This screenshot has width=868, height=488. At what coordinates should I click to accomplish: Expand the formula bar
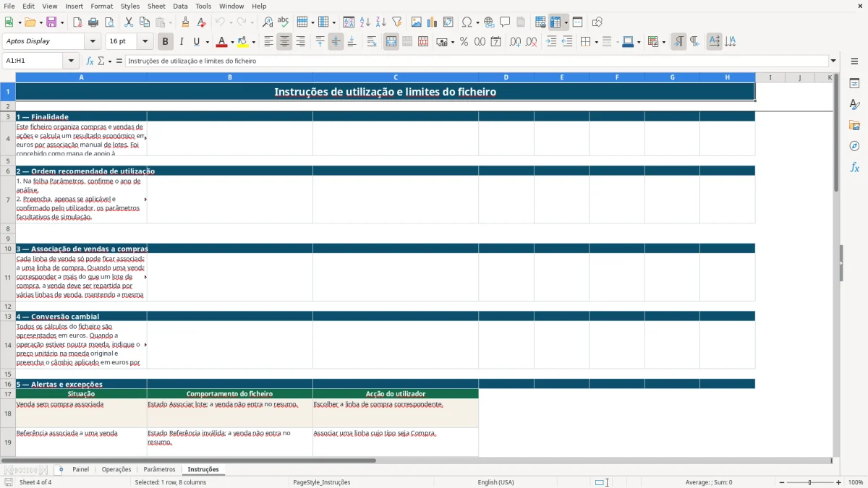click(833, 61)
